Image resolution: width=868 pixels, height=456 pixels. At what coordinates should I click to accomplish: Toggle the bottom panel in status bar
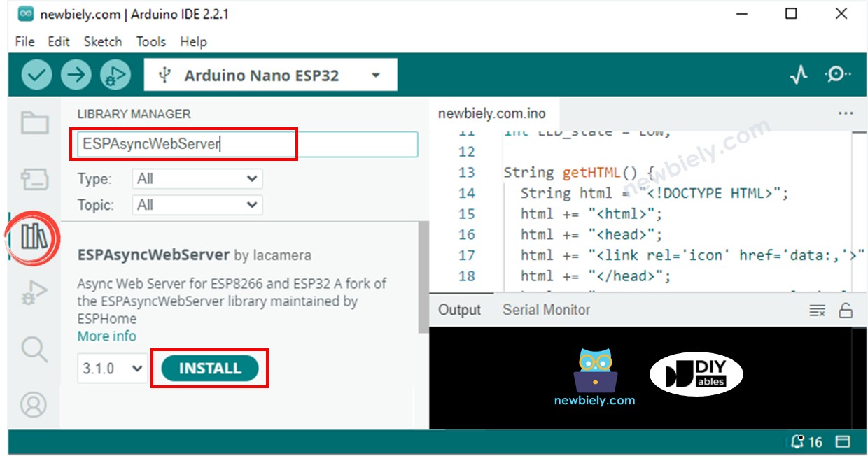pos(843,442)
